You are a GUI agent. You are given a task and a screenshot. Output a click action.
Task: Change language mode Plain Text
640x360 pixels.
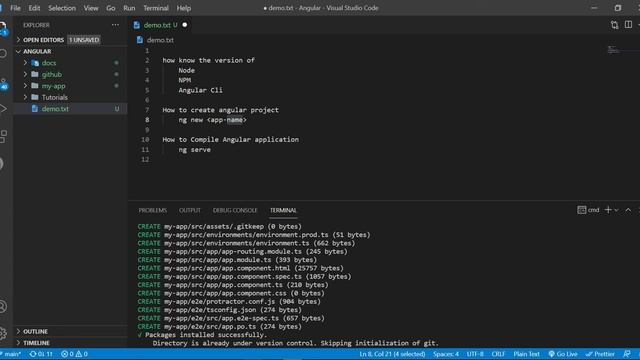526,354
